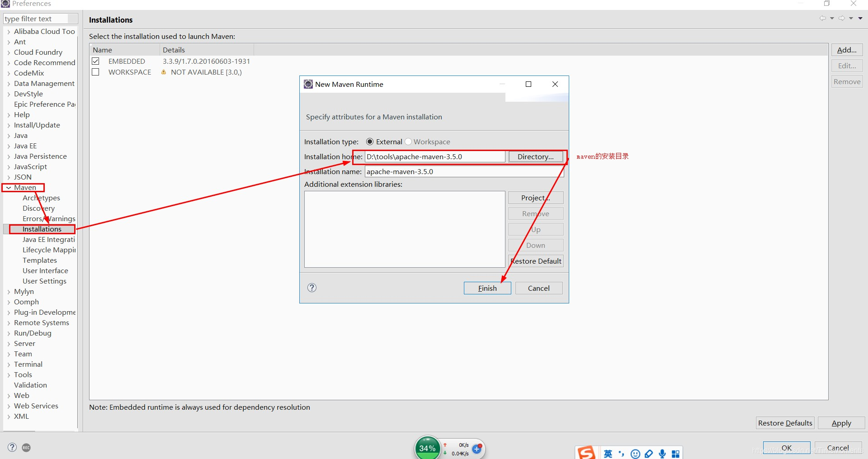Open the IME toolbox grid icon

[x=676, y=454]
